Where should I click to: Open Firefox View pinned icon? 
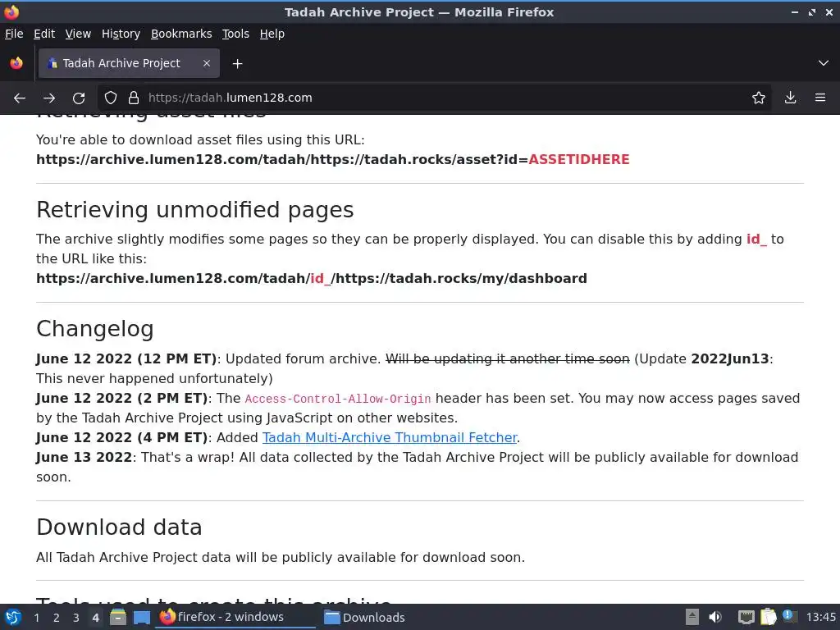(16, 63)
